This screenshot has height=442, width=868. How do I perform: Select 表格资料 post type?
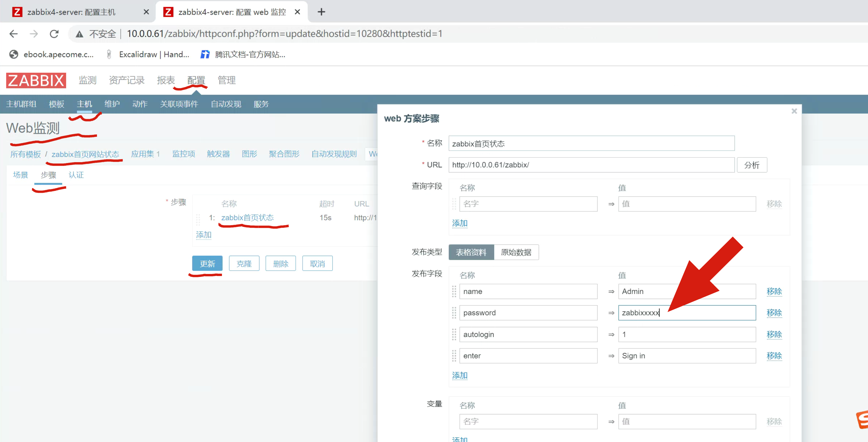[x=471, y=252]
